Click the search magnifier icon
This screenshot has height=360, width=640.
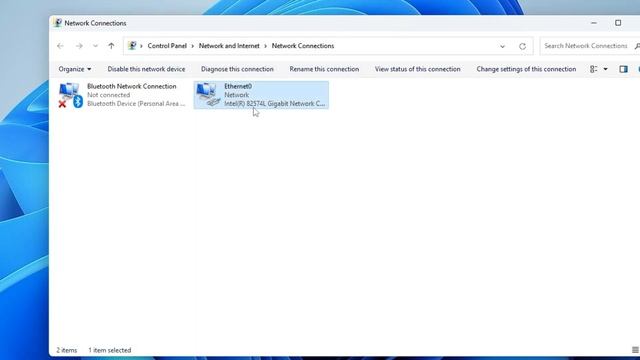[x=637, y=46]
